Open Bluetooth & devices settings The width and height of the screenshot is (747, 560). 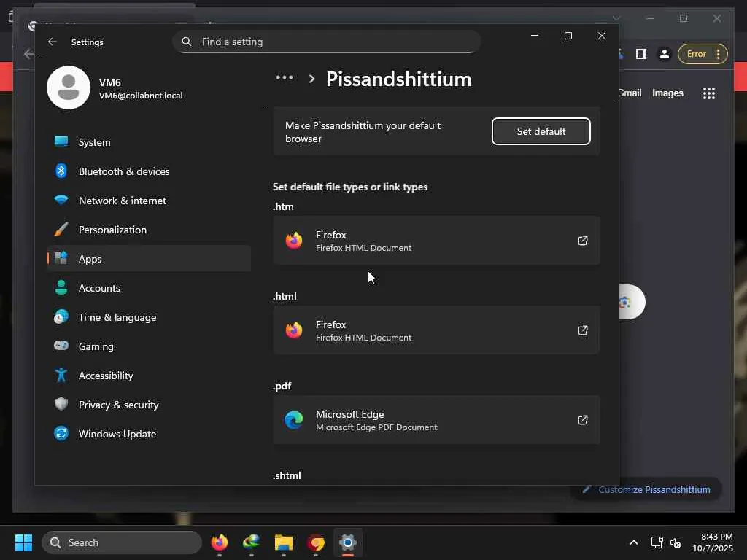(149, 171)
